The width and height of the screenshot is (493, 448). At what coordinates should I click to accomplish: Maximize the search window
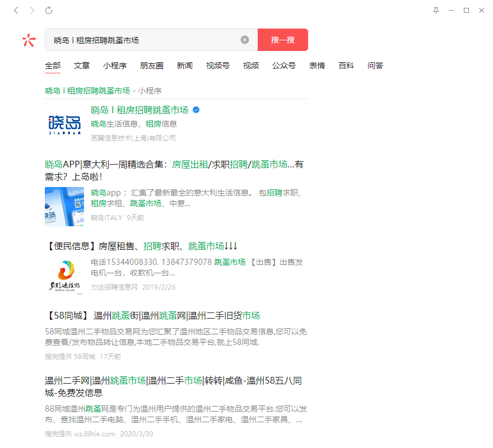(x=466, y=11)
